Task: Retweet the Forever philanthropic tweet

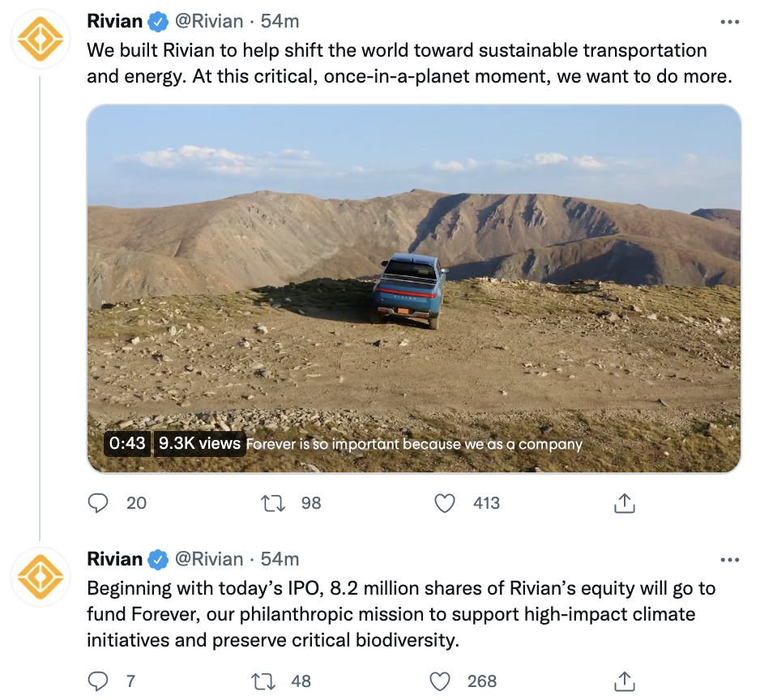Action: click(x=264, y=681)
